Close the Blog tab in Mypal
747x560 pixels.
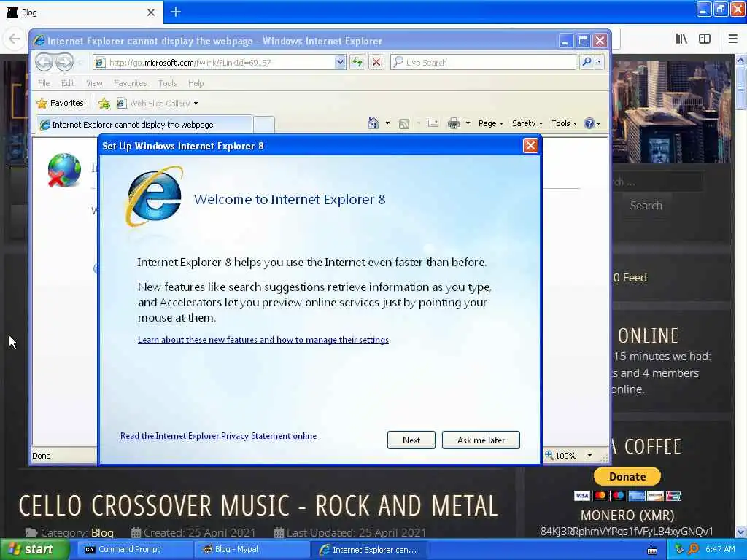[150, 12]
